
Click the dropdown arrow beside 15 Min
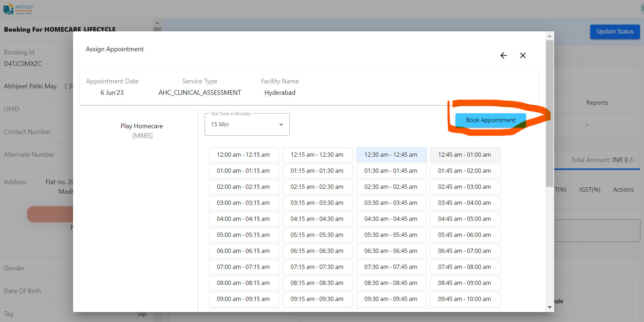pyautogui.click(x=281, y=125)
